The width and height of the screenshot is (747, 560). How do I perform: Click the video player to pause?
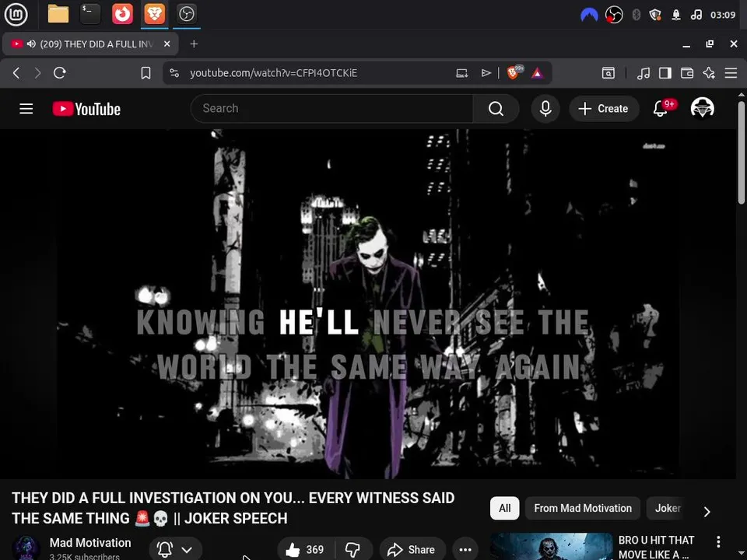pyautogui.click(x=368, y=304)
